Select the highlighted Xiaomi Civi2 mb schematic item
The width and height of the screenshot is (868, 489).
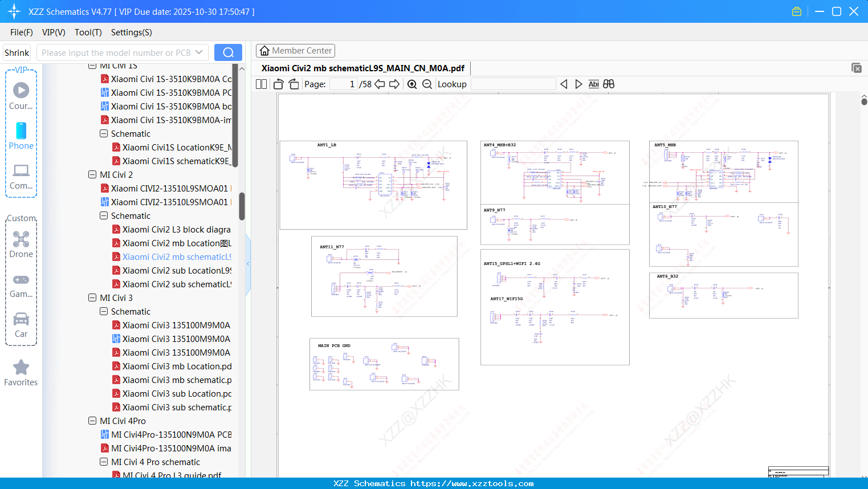point(172,256)
